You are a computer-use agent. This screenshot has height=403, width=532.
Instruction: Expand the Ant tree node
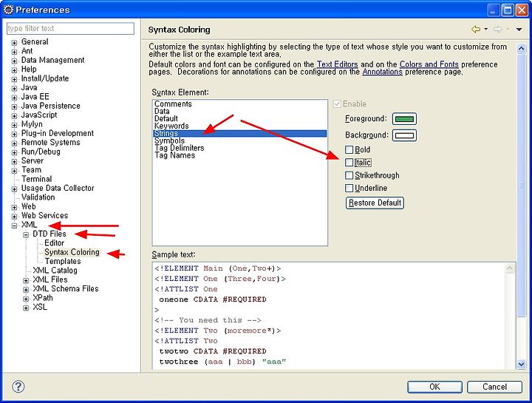tap(14, 52)
